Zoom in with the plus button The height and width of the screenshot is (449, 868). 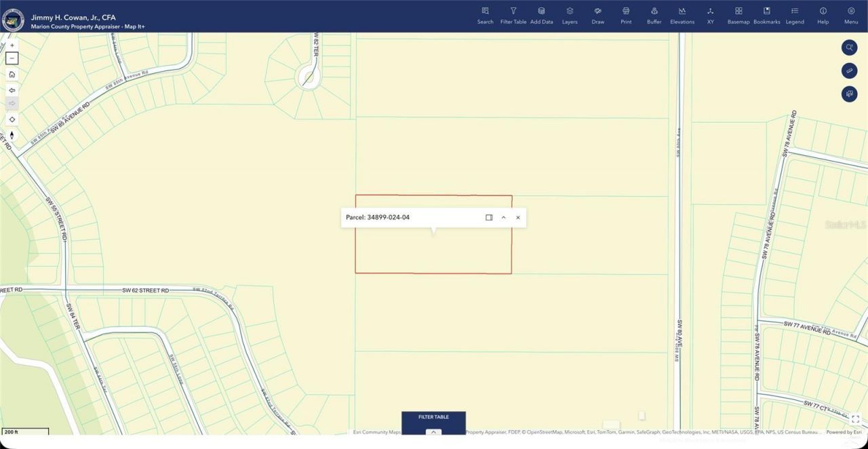pyautogui.click(x=12, y=45)
